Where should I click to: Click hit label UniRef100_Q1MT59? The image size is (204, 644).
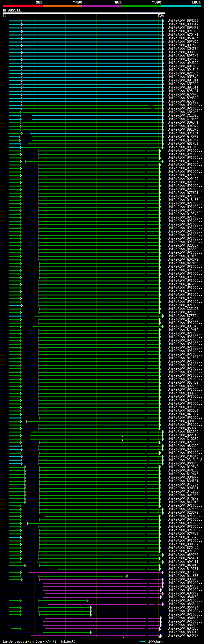183,256
